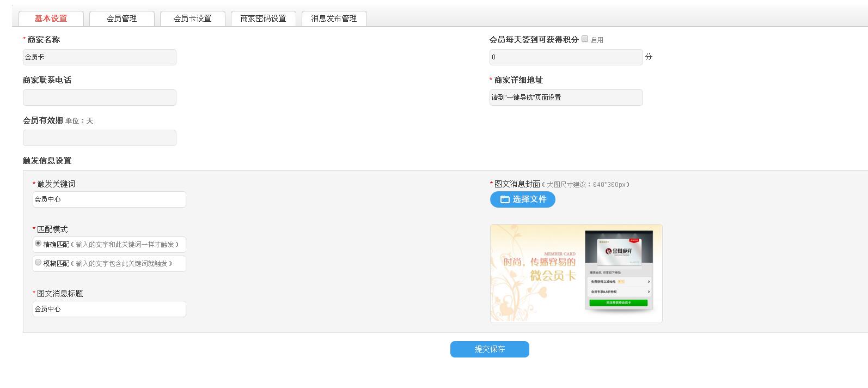Image resolution: width=868 pixels, height=388 pixels.
Task: Focus the 商家联系电话 input field
Action: click(x=100, y=98)
